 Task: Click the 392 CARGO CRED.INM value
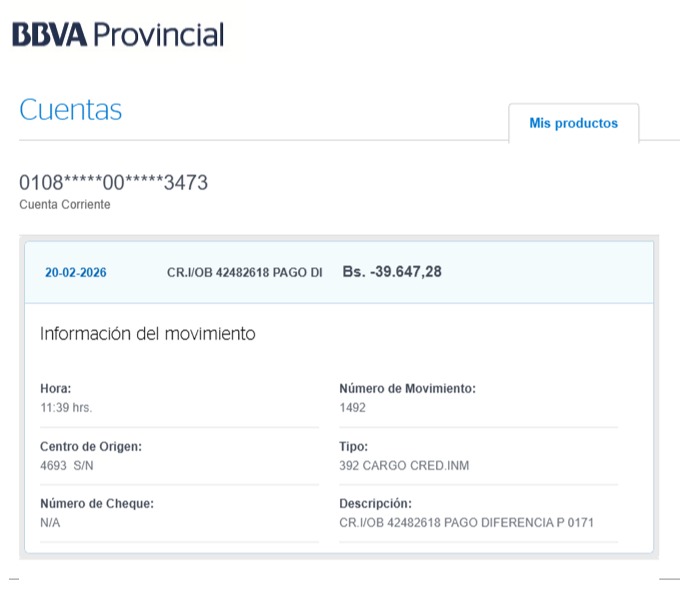click(x=404, y=465)
